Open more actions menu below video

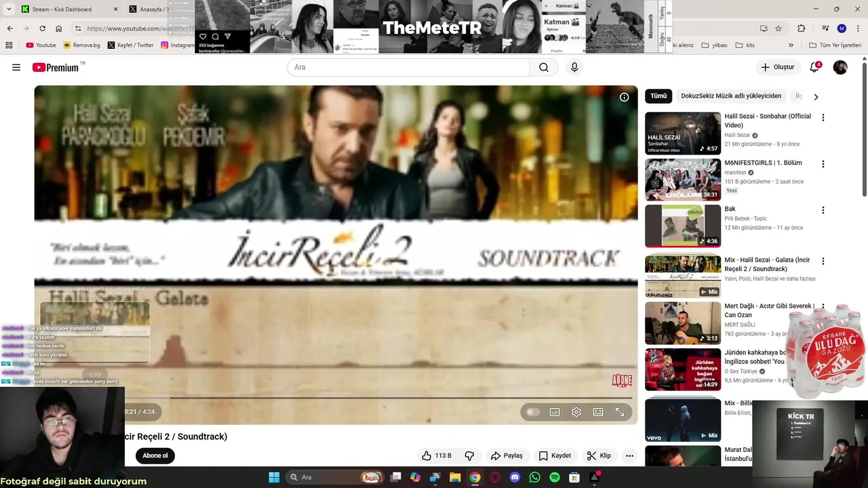[x=629, y=455]
